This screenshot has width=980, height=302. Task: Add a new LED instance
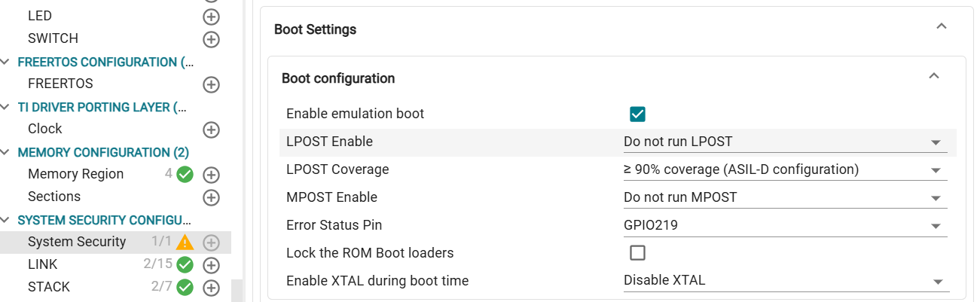click(x=212, y=16)
